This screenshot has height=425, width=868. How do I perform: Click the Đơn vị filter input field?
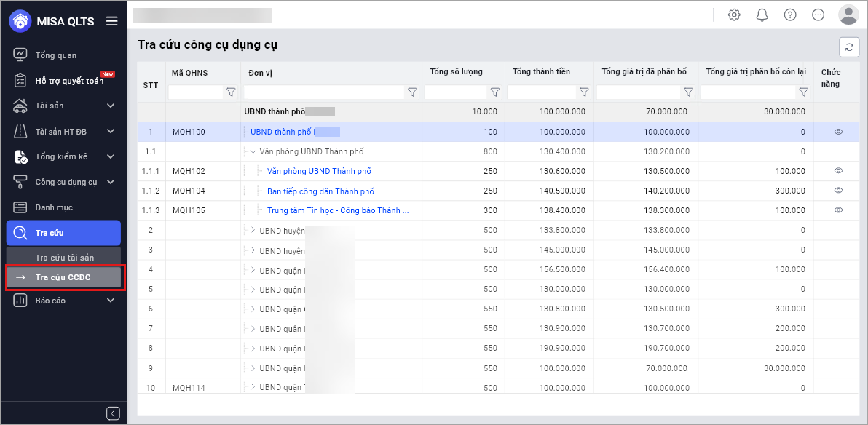point(323,92)
